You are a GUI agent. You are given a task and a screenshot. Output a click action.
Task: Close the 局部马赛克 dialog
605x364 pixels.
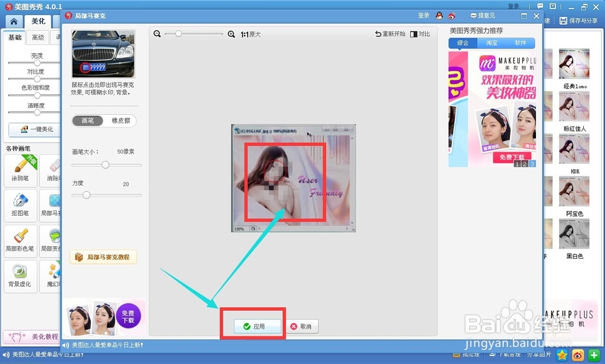pos(536,16)
